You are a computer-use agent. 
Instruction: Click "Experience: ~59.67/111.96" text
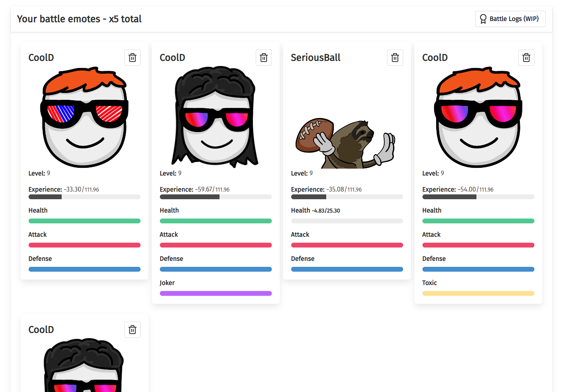click(195, 189)
